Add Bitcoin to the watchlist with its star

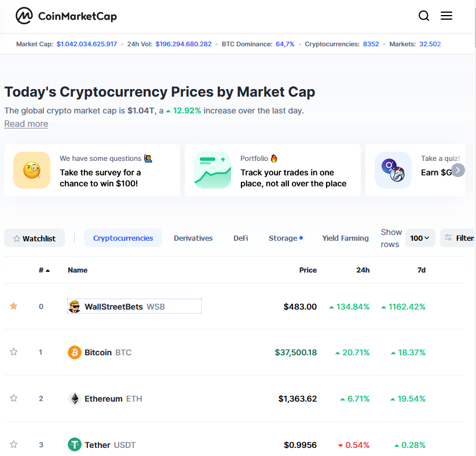(14, 352)
